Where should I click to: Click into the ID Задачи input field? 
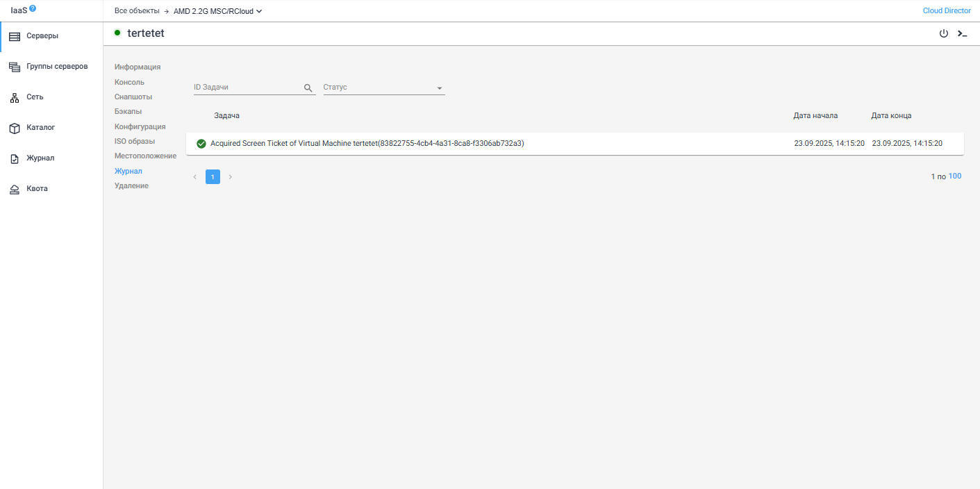[247, 88]
